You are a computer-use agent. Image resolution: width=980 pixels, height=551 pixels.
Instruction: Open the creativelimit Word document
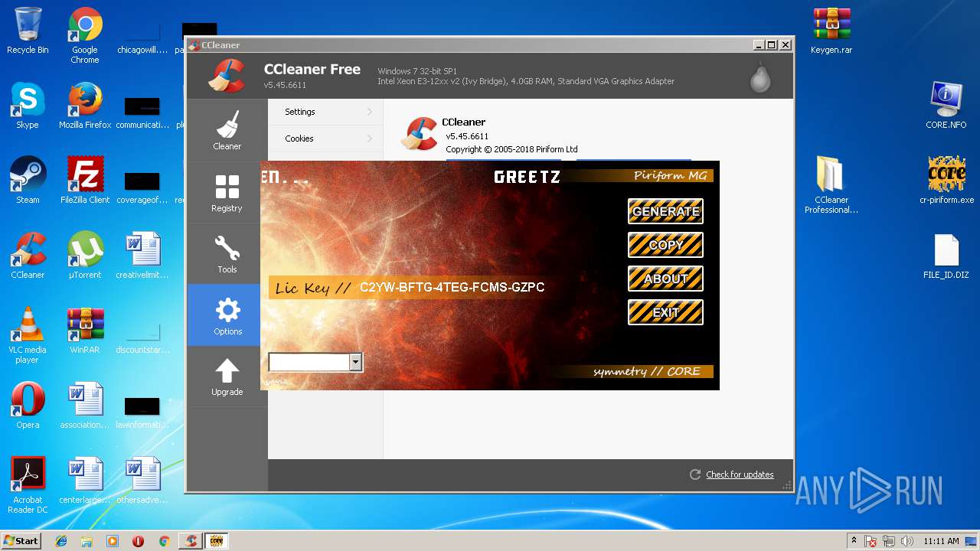tap(142, 256)
